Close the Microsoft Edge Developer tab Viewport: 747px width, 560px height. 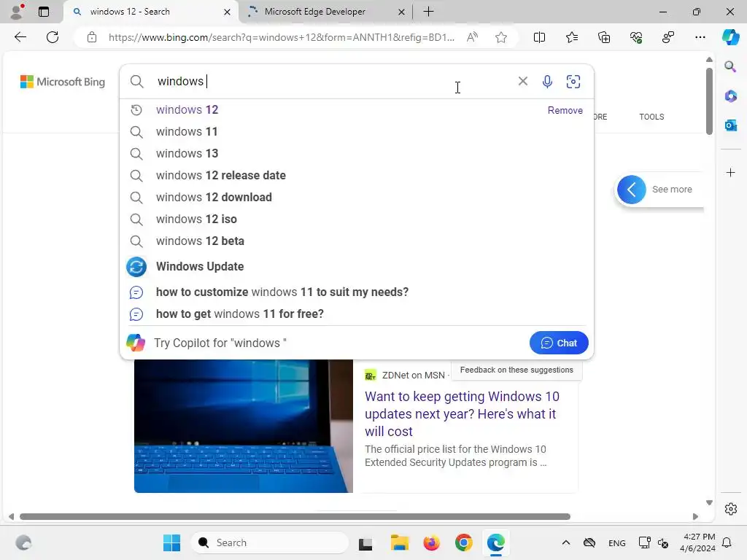[401, 12]
